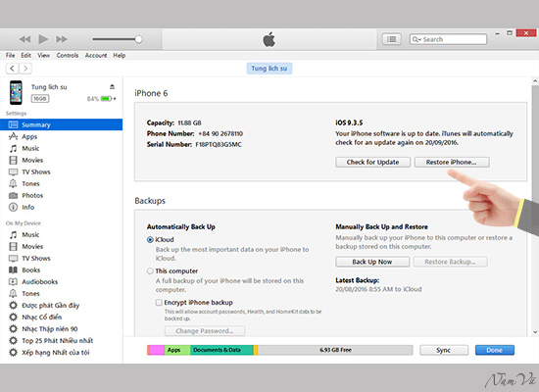Click the Restore Backup... button
This screenshot has width=539, height=392.
451,262
